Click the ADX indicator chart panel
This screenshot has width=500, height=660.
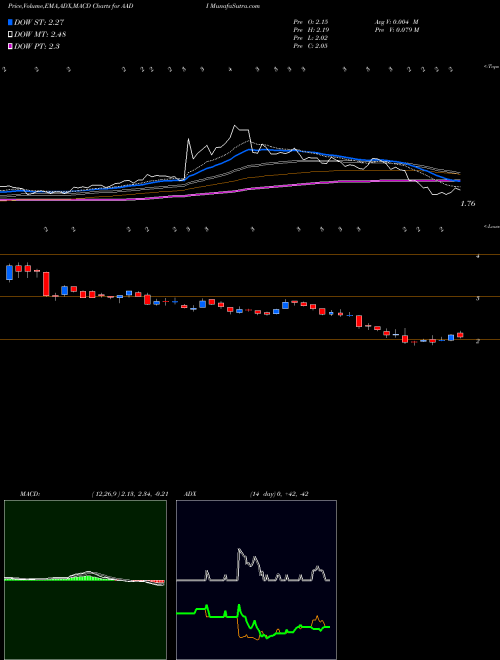256,580
